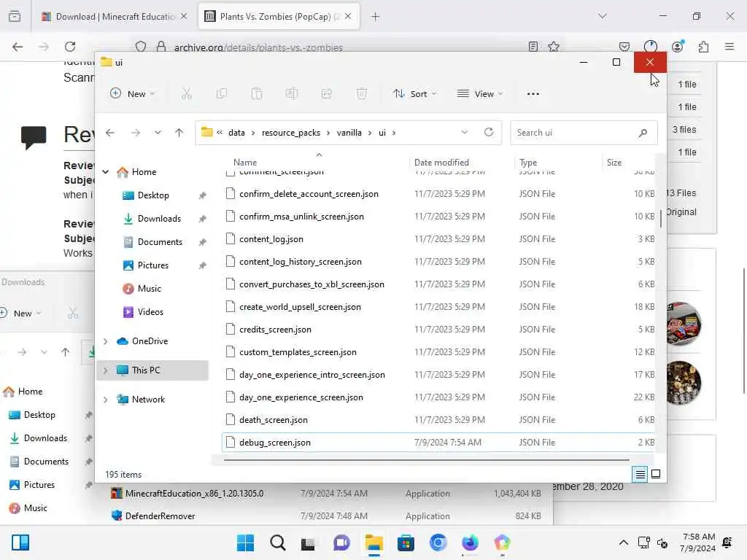The height and width of the screenshot is (560, 747).
Task: Bookmark this page with star icon
Action: [x=554, y=47]
